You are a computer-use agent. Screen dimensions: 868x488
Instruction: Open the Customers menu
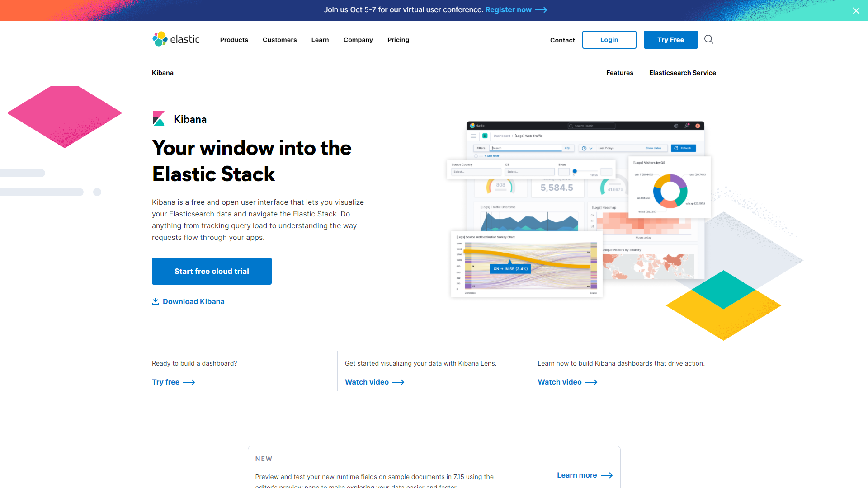[x=280, y=40]
